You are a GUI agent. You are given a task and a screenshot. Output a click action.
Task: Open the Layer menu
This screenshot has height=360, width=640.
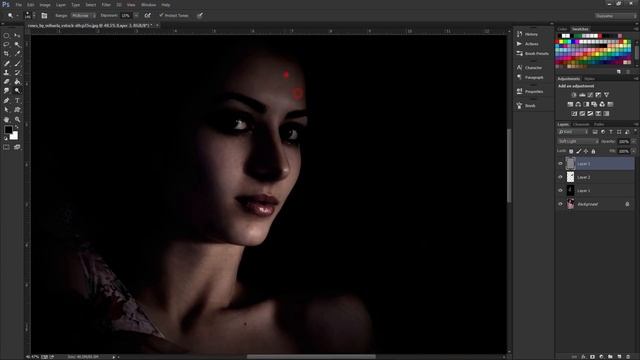(61, 5)
